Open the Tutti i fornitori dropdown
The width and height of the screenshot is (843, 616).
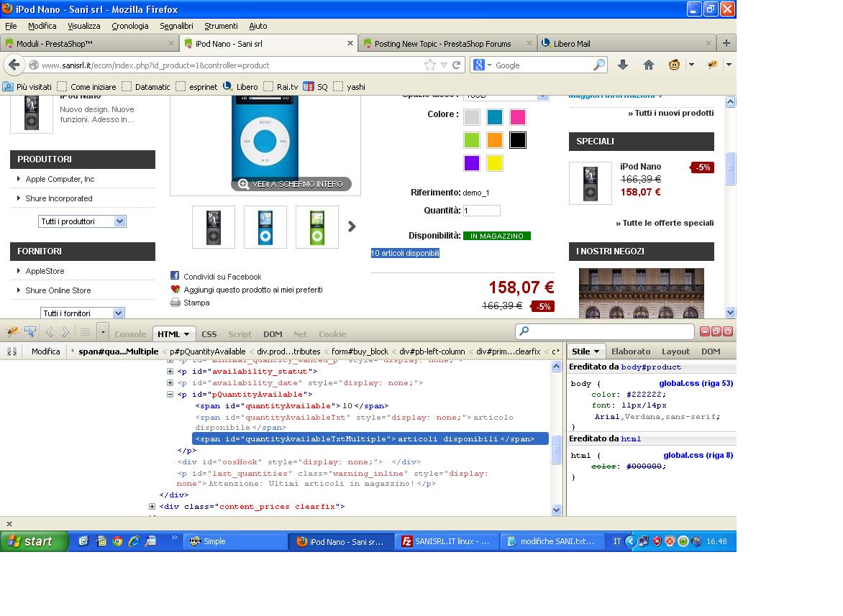point(82,313)
